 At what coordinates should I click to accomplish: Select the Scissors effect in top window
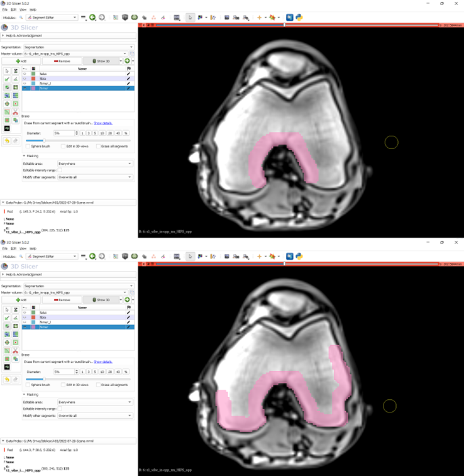(16, 112)
